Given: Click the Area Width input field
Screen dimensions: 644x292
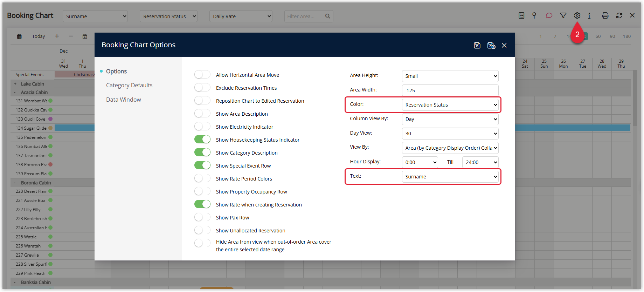Looking at the screenshot, I should [450, 90].
